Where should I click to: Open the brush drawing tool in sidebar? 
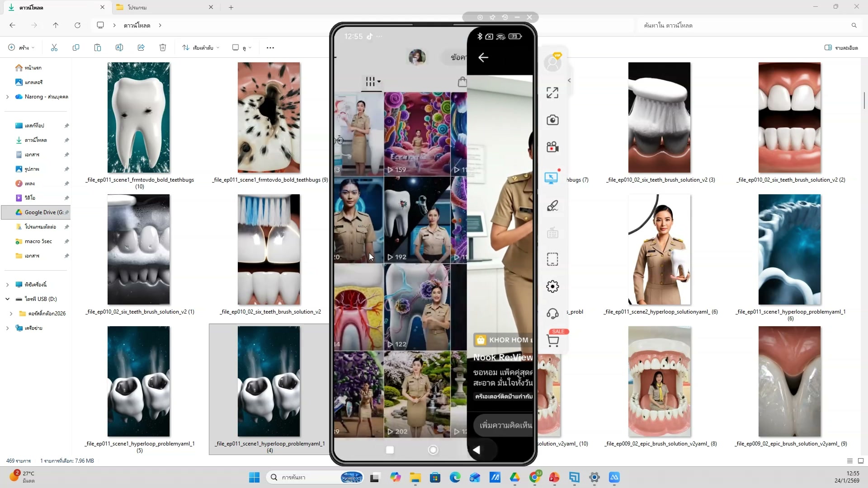(552, 206)
